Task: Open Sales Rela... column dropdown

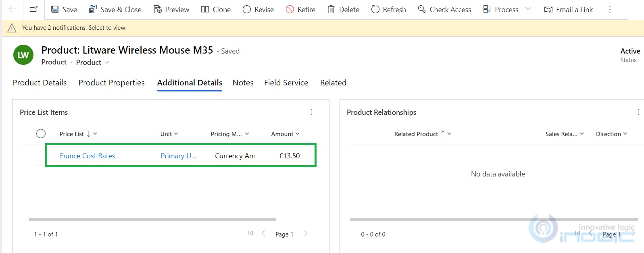Action: tap(565, 134)
